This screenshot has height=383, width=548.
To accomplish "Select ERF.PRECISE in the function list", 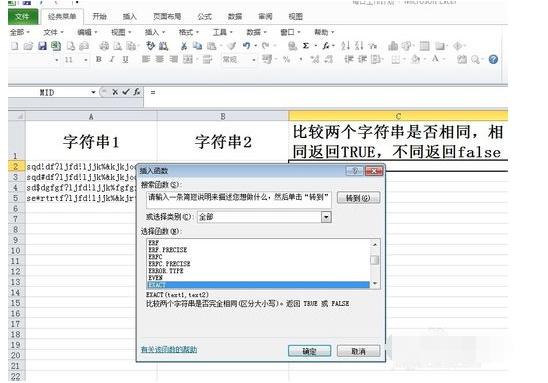I will coord(258,250).
